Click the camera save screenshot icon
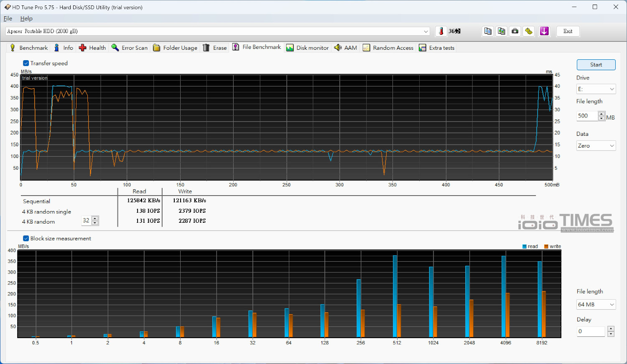Screen dimensions: 627x364 point(515,31)
